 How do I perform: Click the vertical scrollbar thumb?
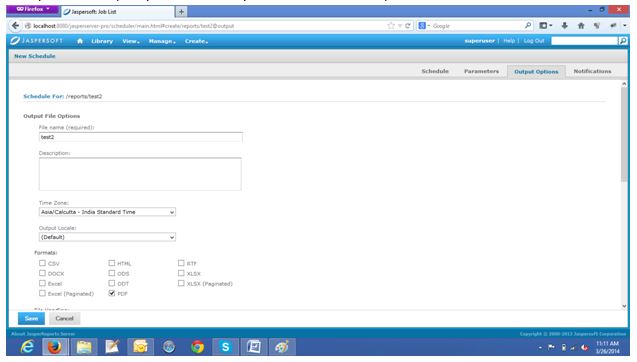tap(624, 134)
